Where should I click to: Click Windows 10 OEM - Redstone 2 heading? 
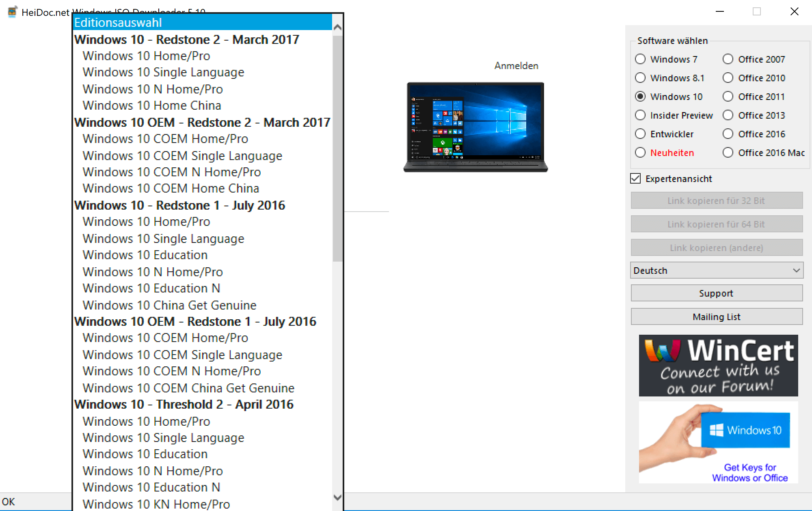[x=202, y=122]
